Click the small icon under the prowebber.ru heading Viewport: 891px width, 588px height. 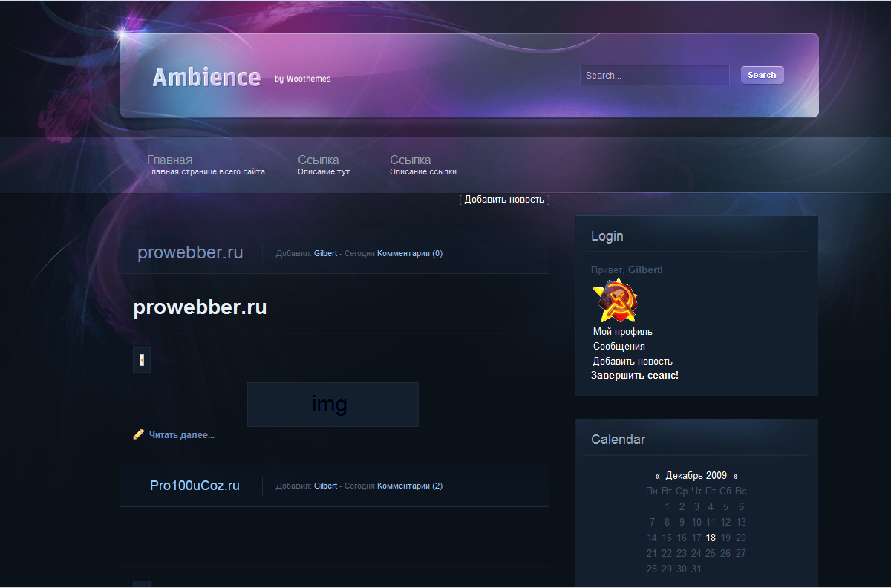[142, 360]
